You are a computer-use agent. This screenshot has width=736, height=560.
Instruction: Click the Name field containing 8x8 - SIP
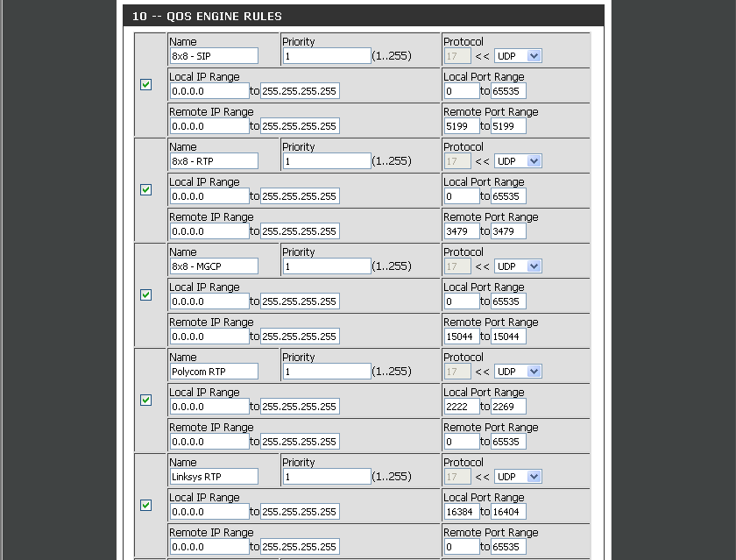pyautogui.click(x=214, y=56)
